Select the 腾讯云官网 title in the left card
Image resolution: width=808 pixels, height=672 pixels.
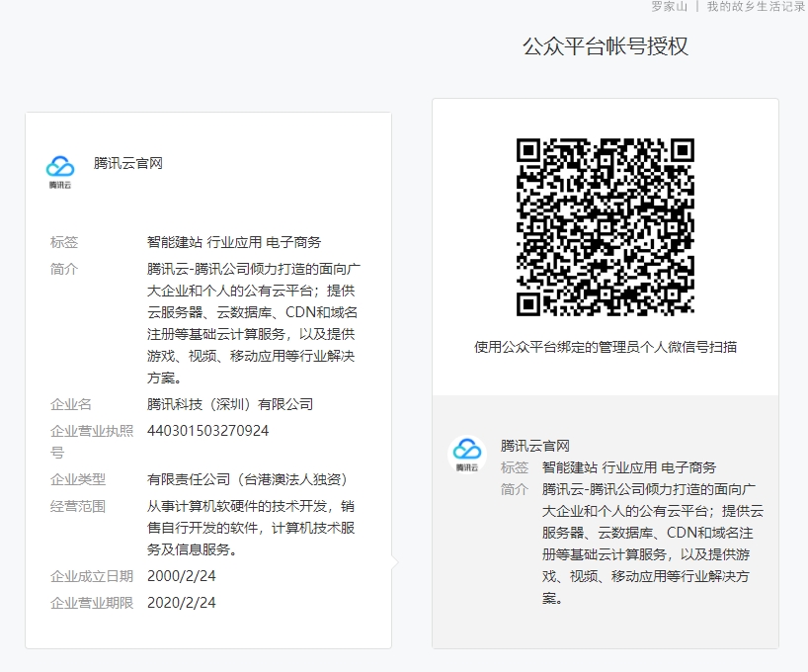coord(128,163)
